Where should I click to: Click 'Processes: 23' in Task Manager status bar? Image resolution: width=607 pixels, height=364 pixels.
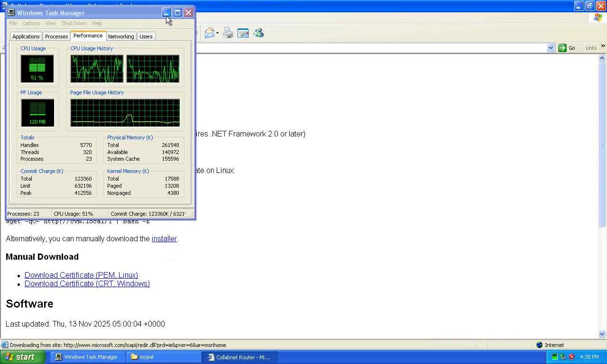[x=23, y=214]
